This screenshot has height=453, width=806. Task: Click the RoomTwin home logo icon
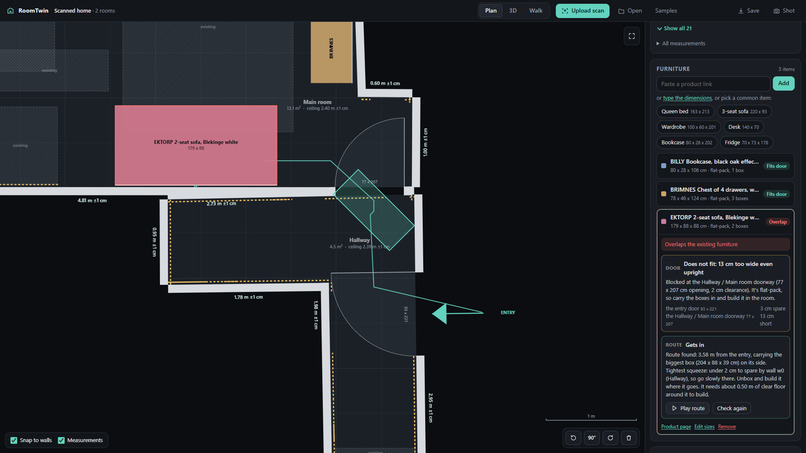(10, 10)
